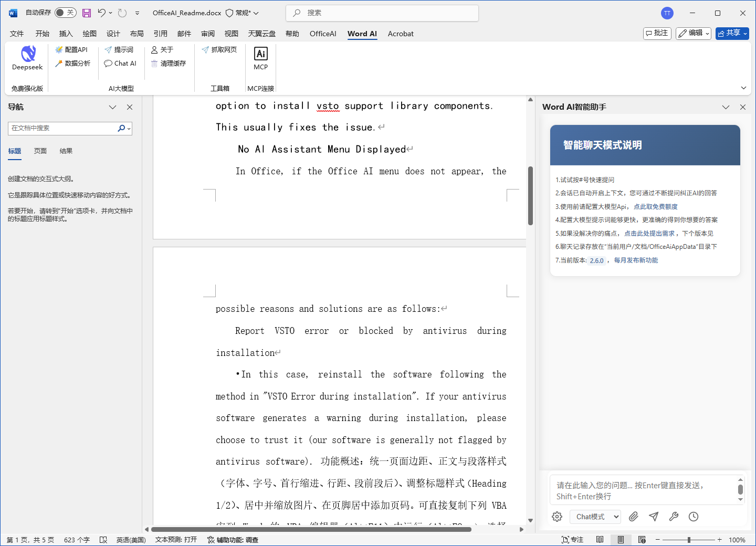Click the wrench tools icon in chat panel

click(674, 517)
